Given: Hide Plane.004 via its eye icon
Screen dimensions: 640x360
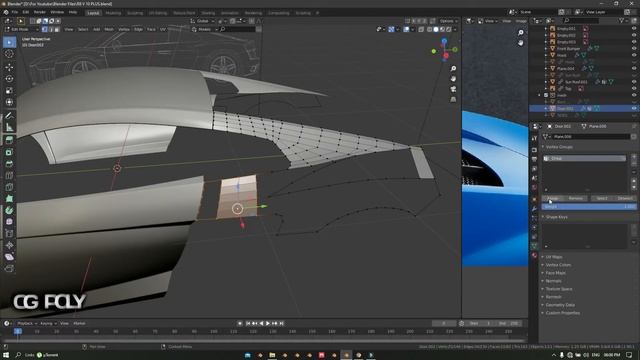Looking at the screenshot, I should [x=634, y=68].
